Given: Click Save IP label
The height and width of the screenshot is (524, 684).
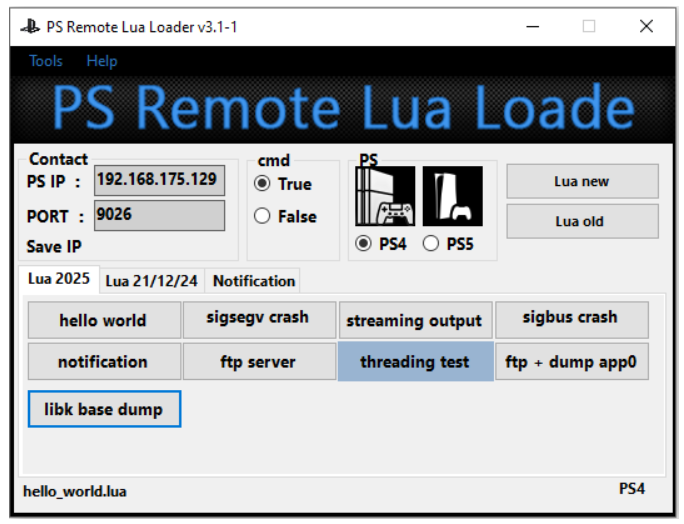Looking at the screenshot, I should (x=54, y=247).
